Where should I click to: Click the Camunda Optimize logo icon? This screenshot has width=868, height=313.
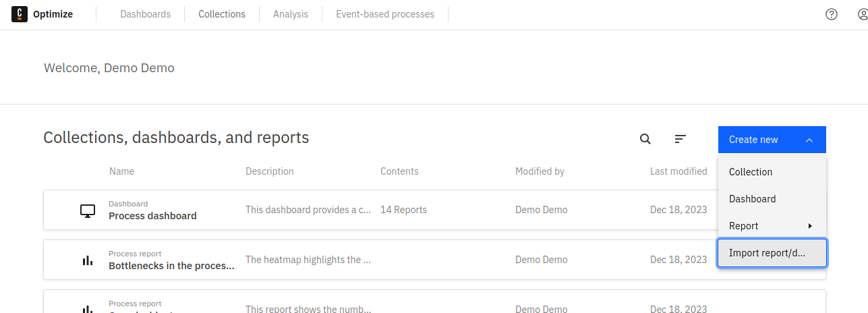[x=20, y=14]
